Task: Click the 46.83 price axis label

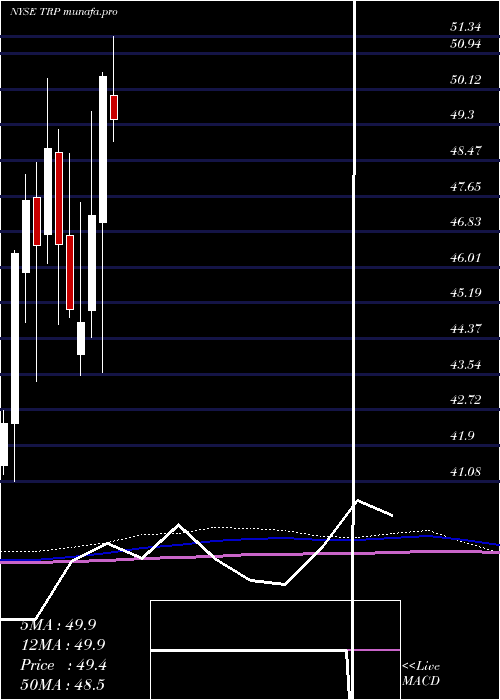Action: click(466, 222)
